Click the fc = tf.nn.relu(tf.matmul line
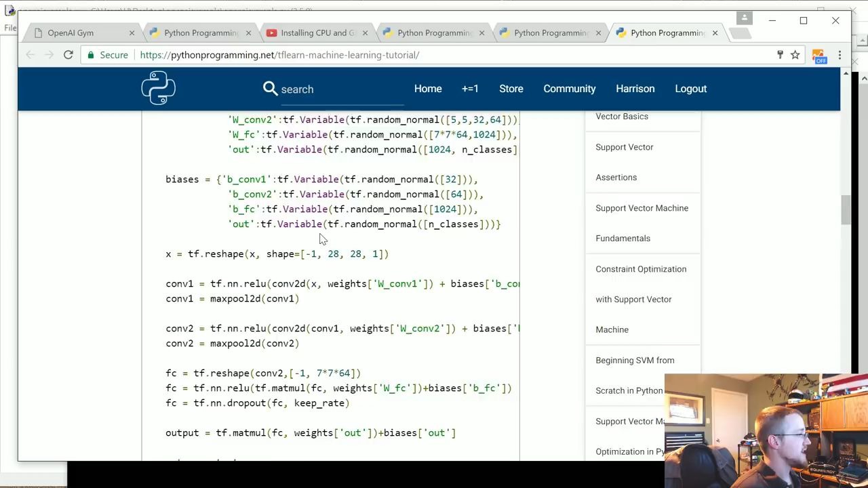This screenshot has width=868, height=488. click(x=338, y=388)
